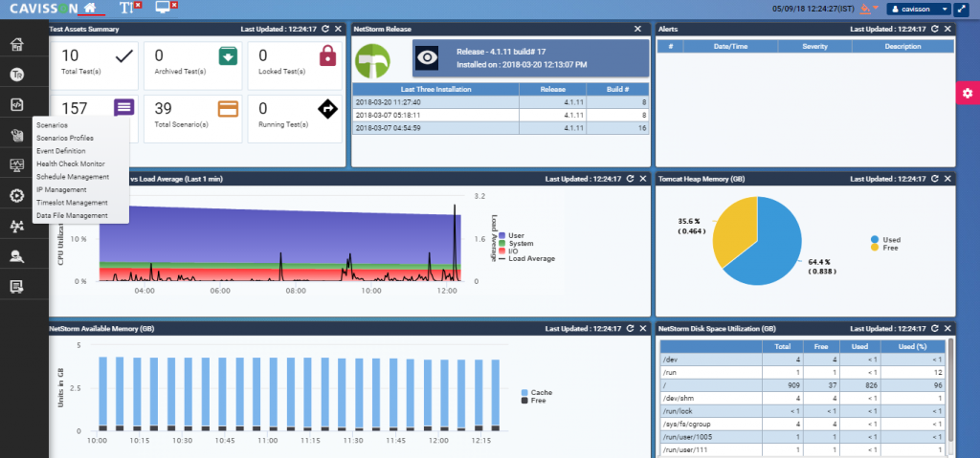Click the eye icon in NetStorm Release
Screen dimensions: 980x458
click(428, 57)
